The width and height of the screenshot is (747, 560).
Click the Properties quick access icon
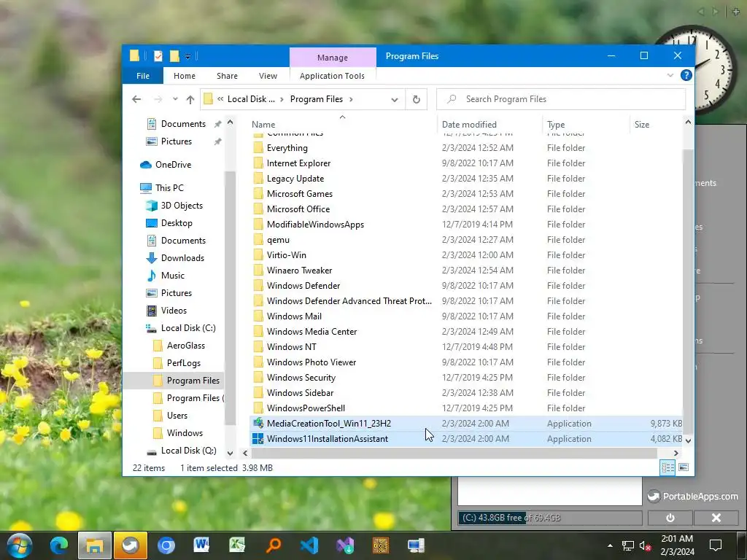point(158,56)
